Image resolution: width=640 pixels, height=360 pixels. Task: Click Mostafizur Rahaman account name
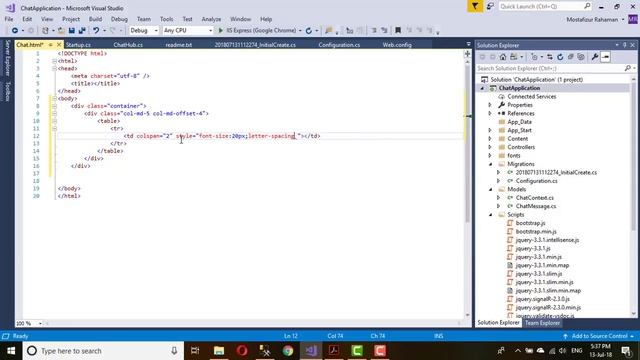pos(592,20)
